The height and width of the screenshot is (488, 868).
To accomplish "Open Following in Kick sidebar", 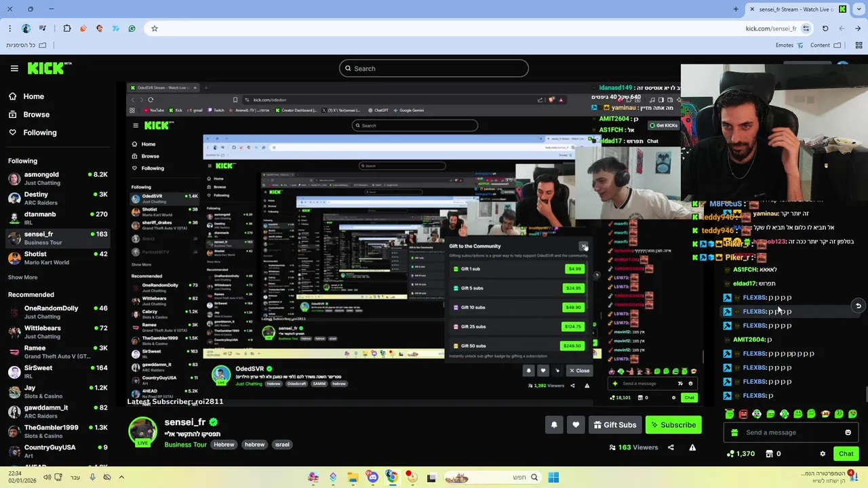I will (33, 132).
